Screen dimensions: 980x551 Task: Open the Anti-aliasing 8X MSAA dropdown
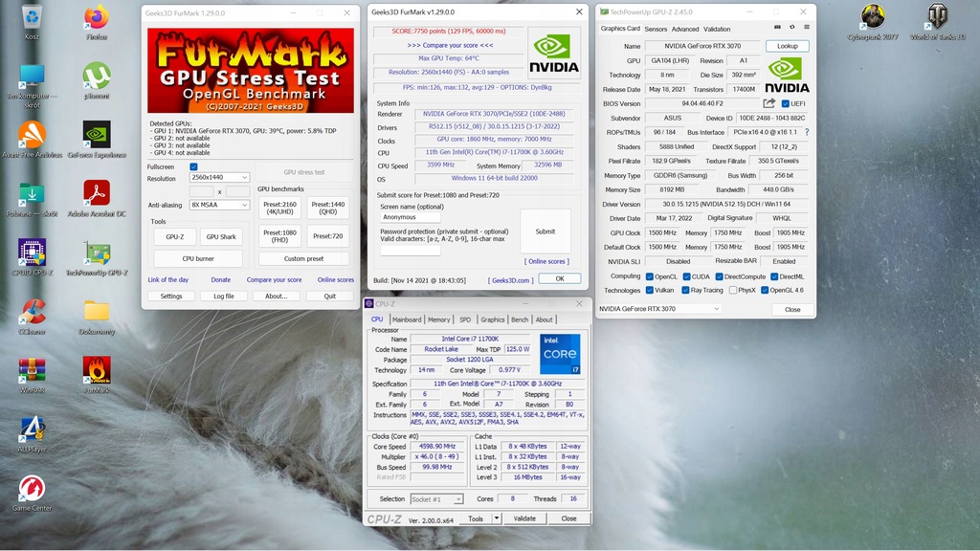(219, 205)
